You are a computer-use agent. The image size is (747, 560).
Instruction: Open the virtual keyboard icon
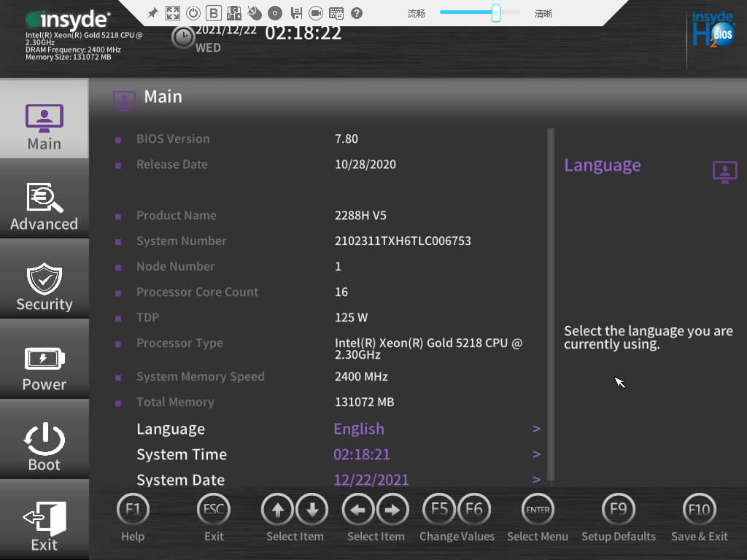point(336,13)
